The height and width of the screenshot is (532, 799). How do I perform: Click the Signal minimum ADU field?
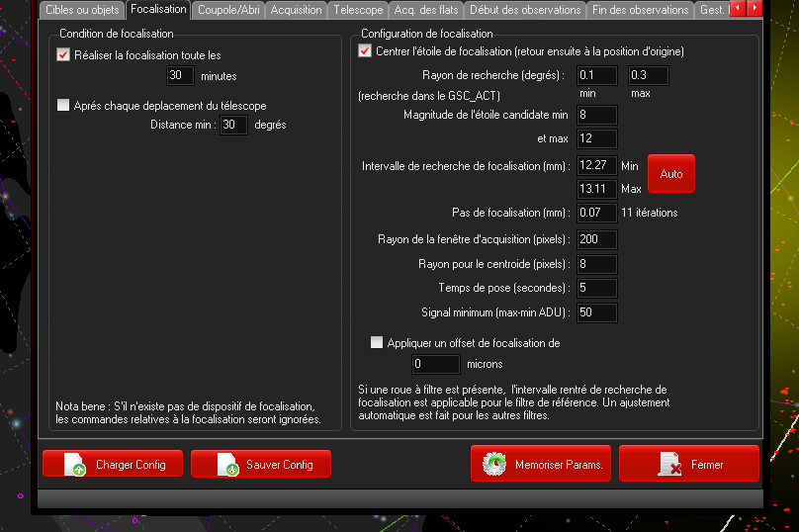(x=596, y=312)
